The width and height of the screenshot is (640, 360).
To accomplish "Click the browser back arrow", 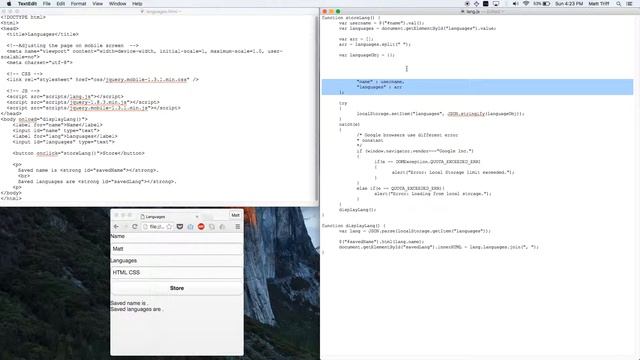I will [116, 227].
